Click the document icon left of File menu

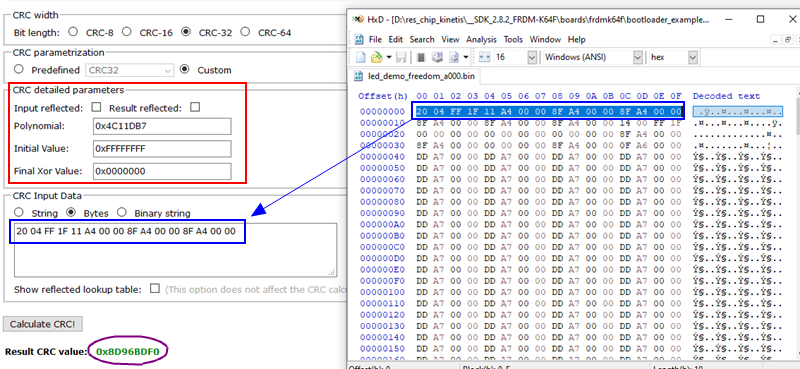(359, 39)
